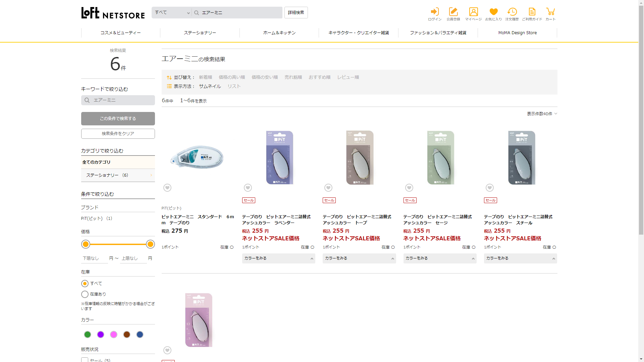The image size is (644, 362).
Task: Open the user guide icon
Action: tap(532, 12)
